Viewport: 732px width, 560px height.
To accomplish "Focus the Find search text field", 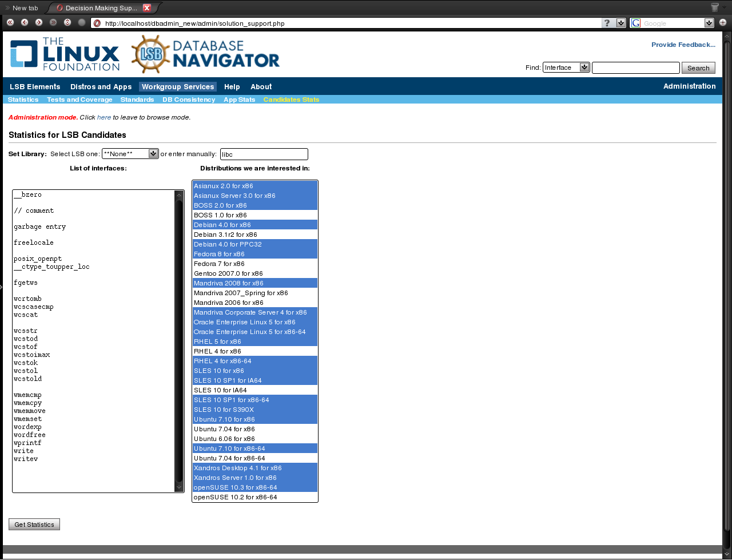I will (x=636, y=67).
